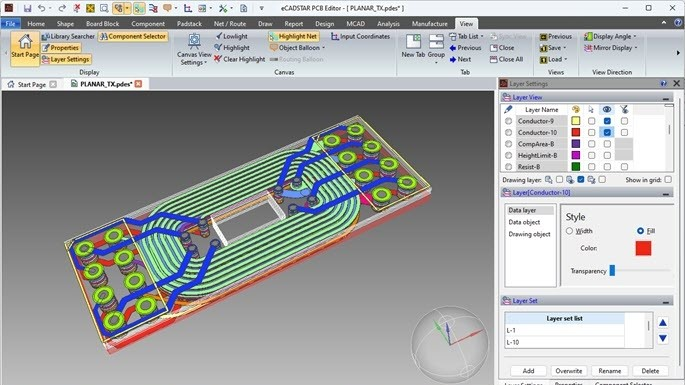Click the Overwrite button

(x=568, y=371)
